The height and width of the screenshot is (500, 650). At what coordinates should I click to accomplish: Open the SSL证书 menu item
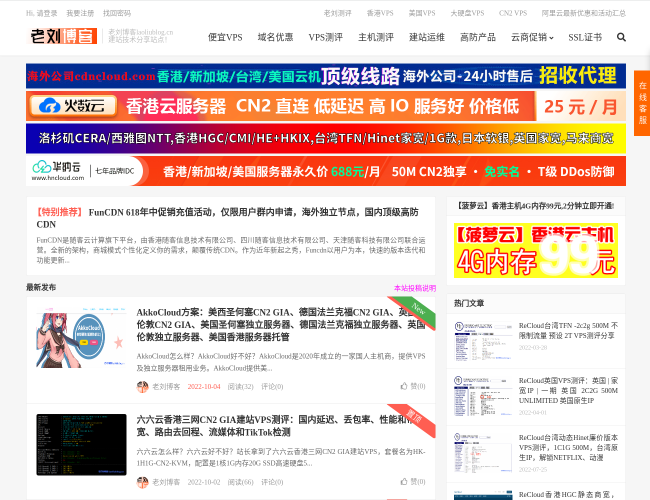coord(585,37)
